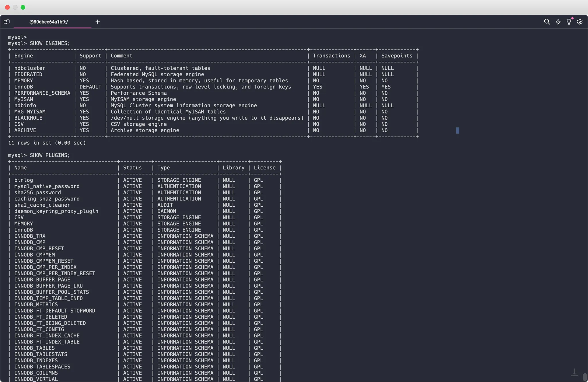
Task: Open the lightbulb tips icon
Action: 569,22
